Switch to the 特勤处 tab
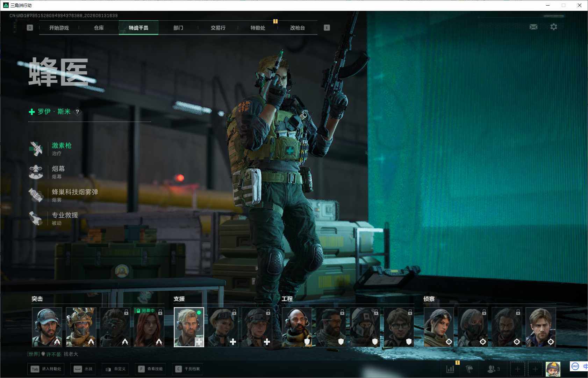Viewport: 588px width, 378px height. 258,28
